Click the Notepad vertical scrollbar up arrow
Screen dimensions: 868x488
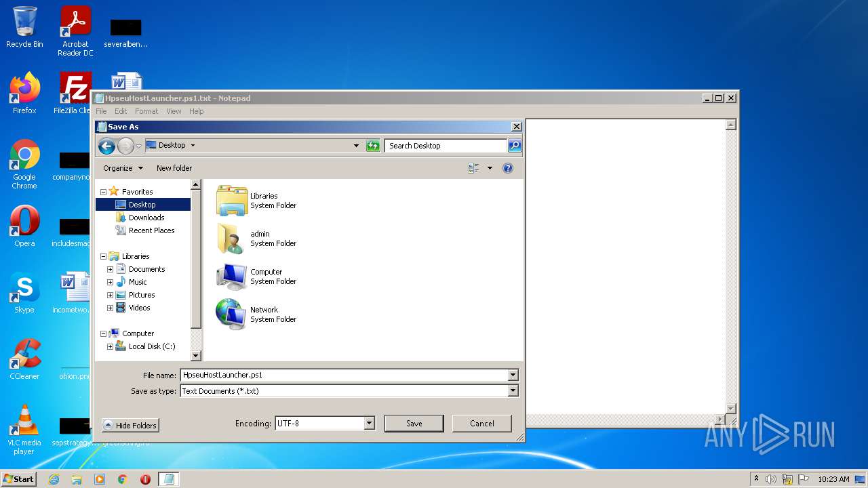tap(731, 125)
